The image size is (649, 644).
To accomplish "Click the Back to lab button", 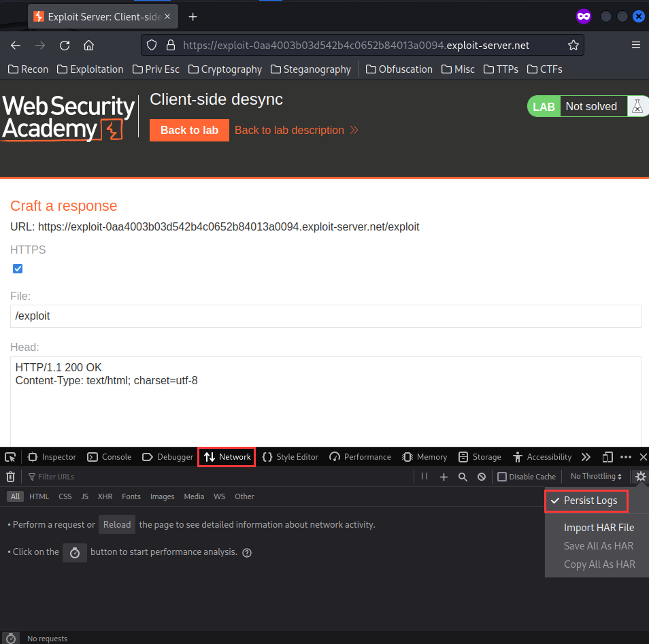I will coord(189,130).
